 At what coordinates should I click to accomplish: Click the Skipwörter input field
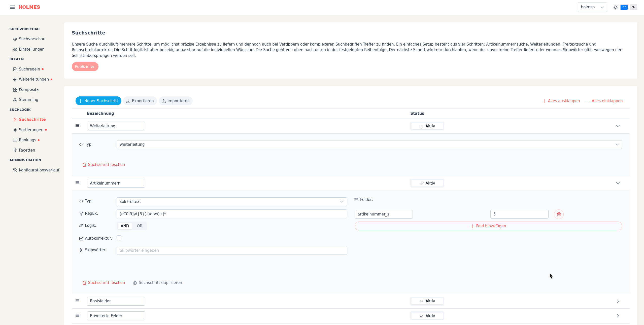(231, 250)
